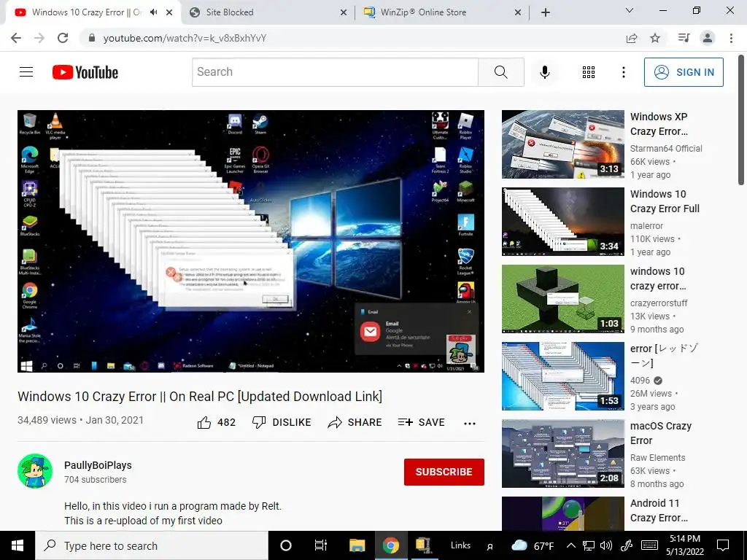The image size is (747, 560).
Task: Click the YouTube search input field
Action: [x=335, y=72]
